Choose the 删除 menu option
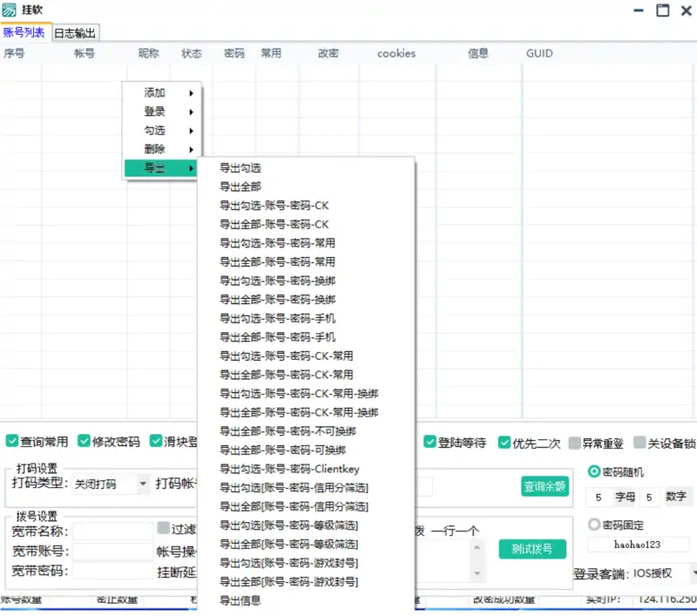Viewport: 697px width, 616px height. coord(155,149)
